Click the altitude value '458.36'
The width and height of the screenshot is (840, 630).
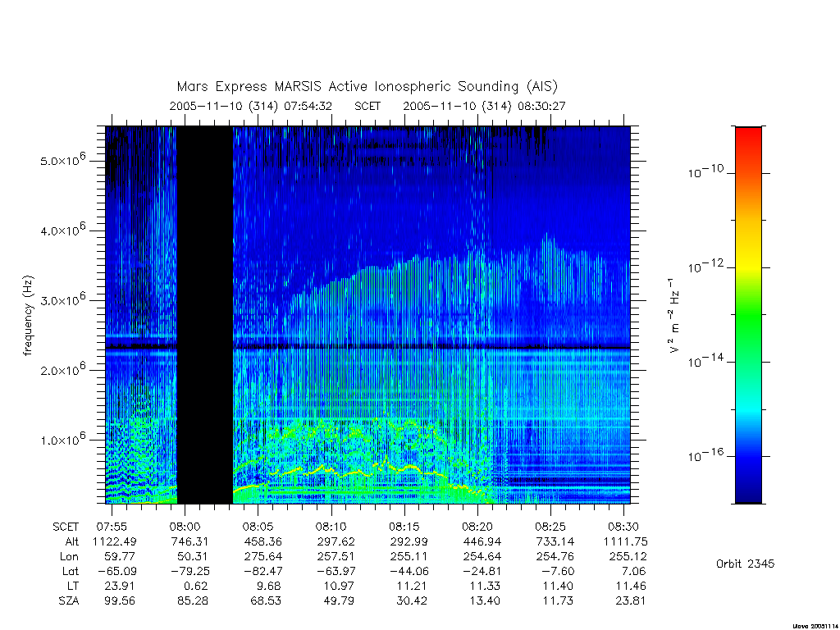click(x=262, y=541)
